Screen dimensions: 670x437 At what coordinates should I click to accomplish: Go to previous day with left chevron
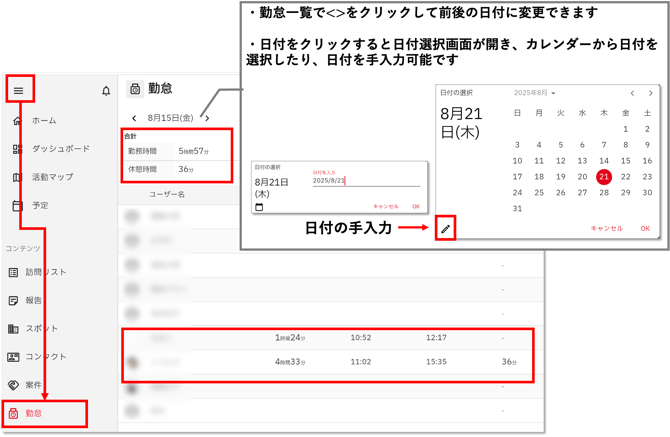tap(134, 117)
